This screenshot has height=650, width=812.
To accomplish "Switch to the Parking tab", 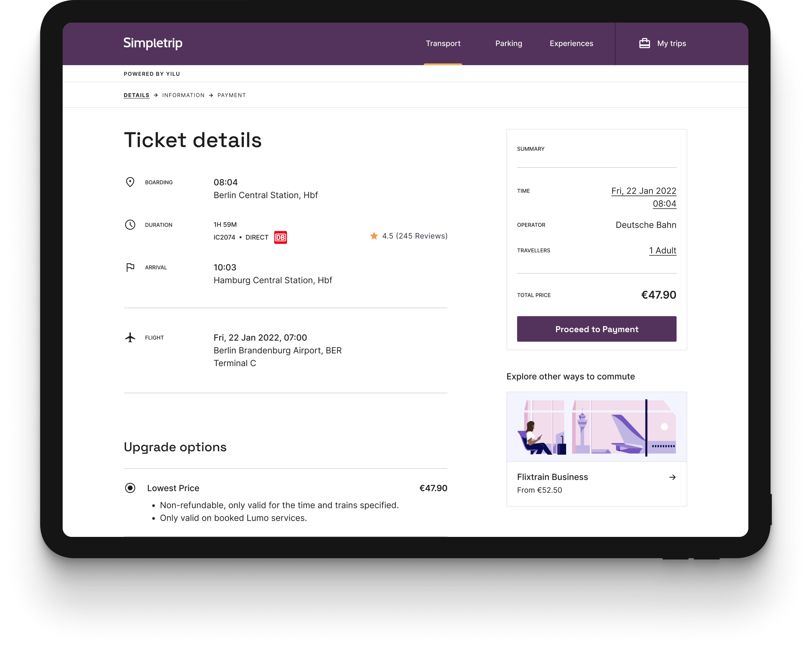I will coord(508,43).
